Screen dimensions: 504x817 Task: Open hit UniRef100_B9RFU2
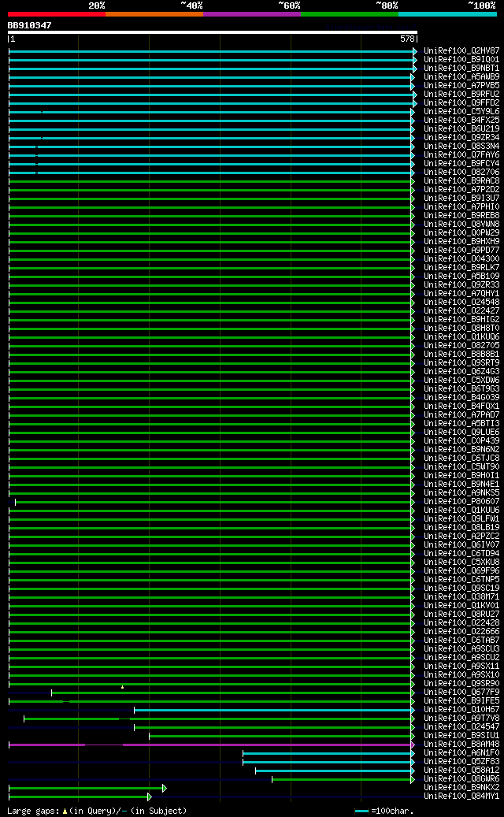point(461,95)
